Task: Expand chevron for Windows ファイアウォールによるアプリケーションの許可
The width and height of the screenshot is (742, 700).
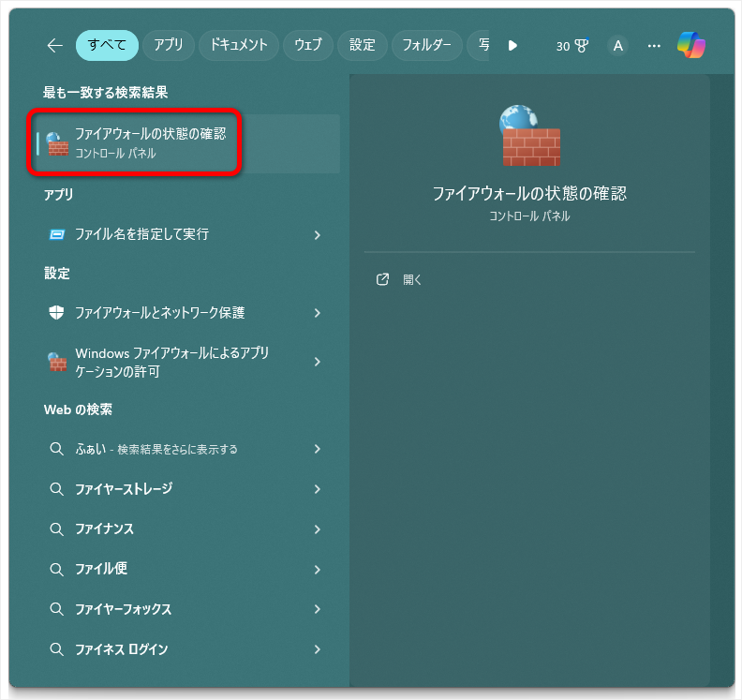Action: 318,362
